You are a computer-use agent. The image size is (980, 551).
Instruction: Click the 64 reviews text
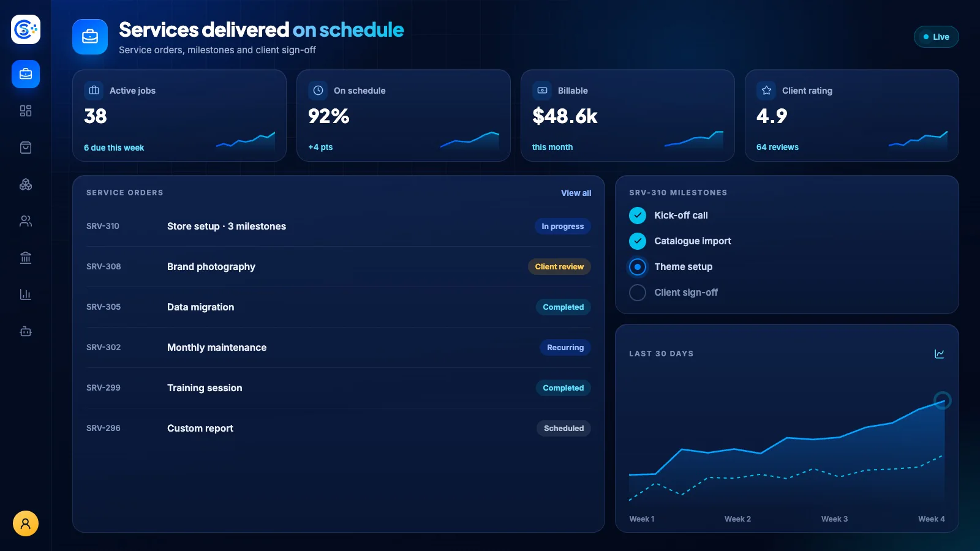(x=777, y=147)
